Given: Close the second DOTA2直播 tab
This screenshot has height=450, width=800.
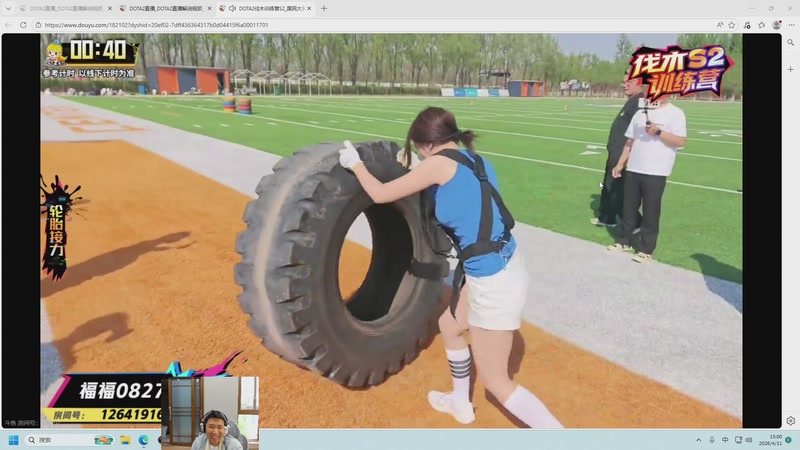Looking at the screenshot, I should pyautogui.click(x=209, y=8).
